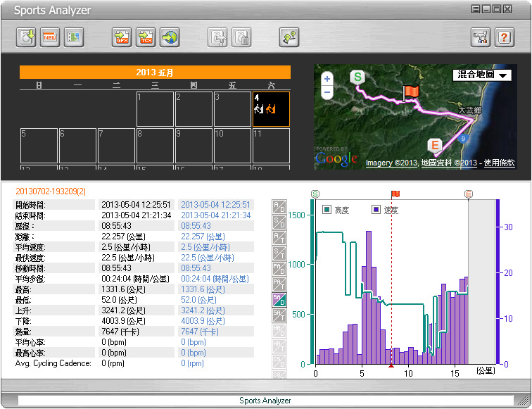Click the route map marker toolbar icon
Screen dimensions: 532x409
(289, 37)
